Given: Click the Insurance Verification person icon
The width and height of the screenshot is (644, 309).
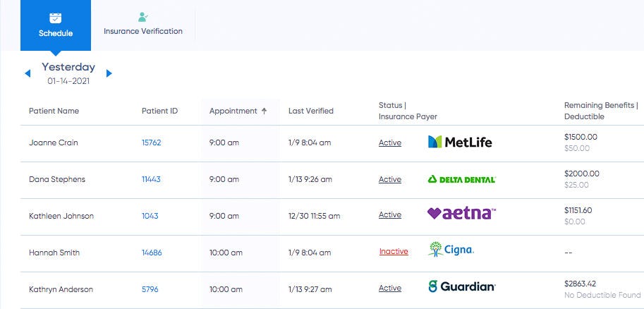Looking at the screenshot, I should pyautogui.click(x=143, y=17).
